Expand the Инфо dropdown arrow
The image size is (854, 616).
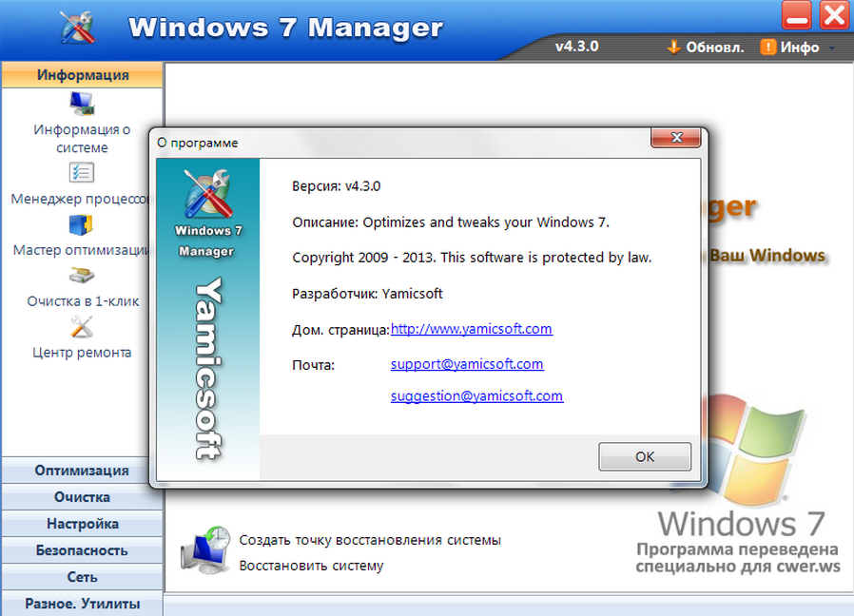[x=832, y=48]
